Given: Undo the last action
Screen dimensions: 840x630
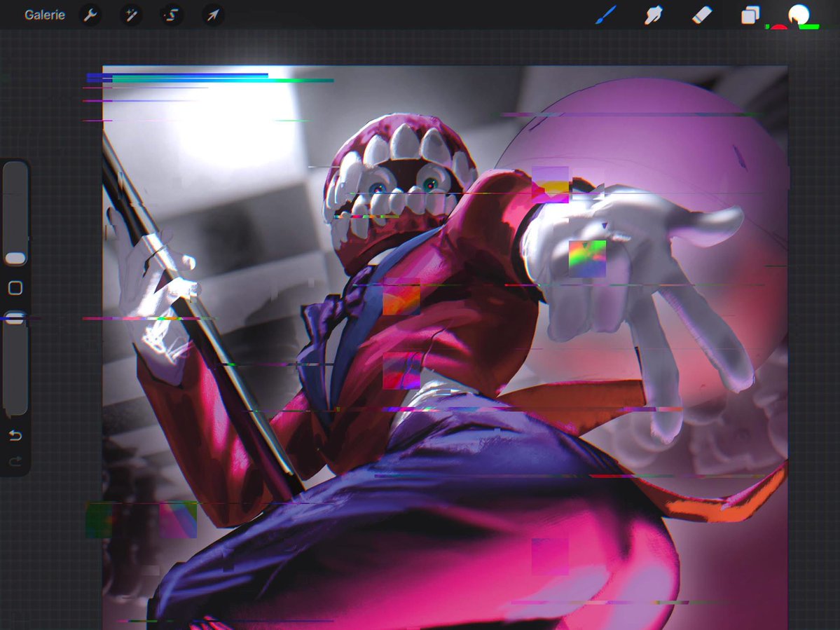Looking at the screenshot, I should click(x=15, y=435).
